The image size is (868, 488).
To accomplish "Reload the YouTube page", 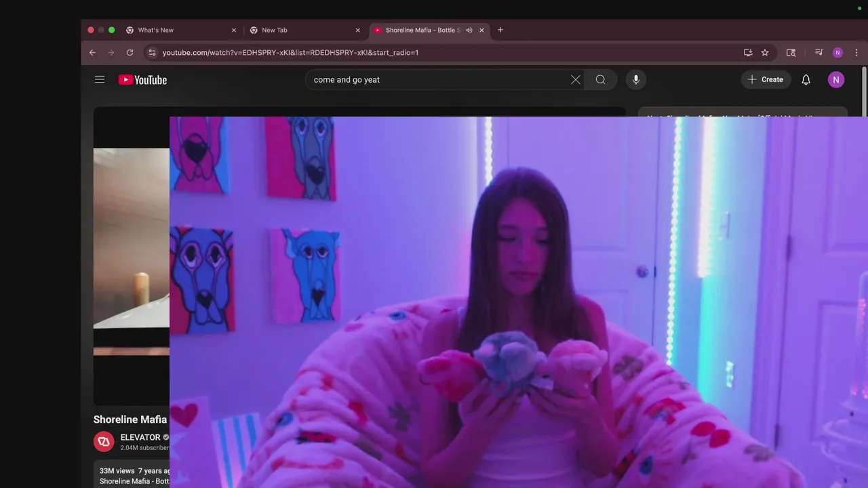I will point(130,52).
